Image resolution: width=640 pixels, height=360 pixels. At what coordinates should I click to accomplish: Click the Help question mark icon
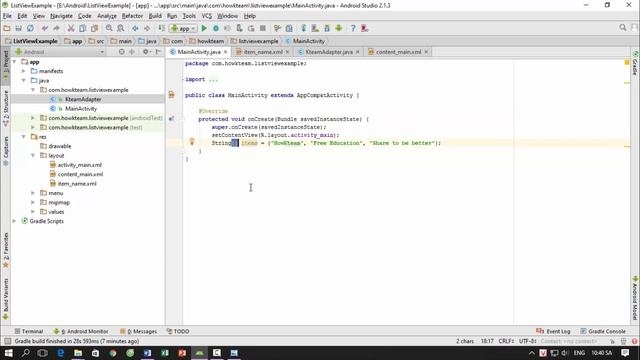[x=353, y=28]
